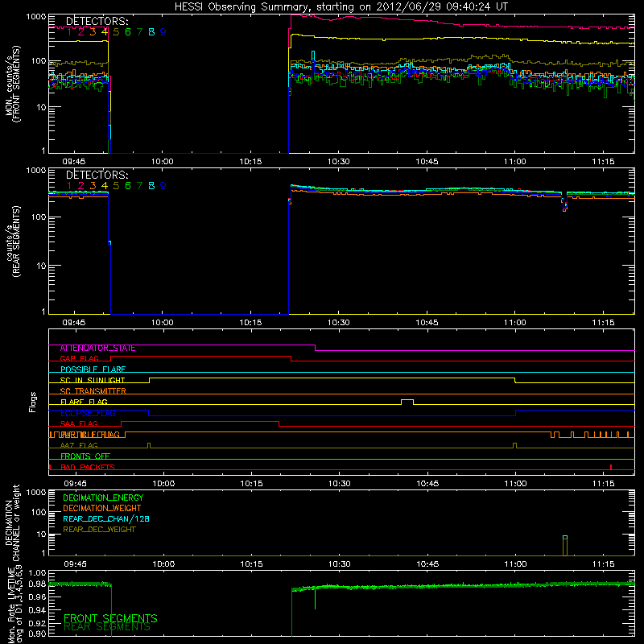Click detector 5 in rear segments legend

point(116,186)
